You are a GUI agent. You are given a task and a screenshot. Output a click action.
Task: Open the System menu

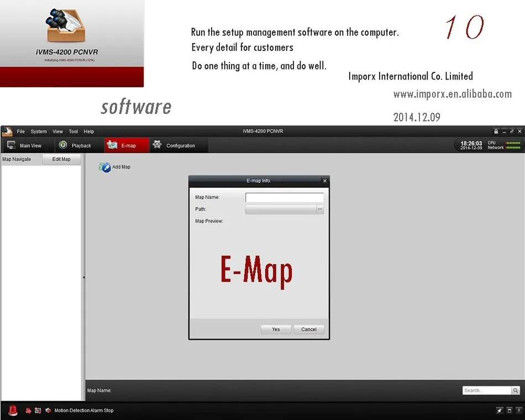click(39, 132)
